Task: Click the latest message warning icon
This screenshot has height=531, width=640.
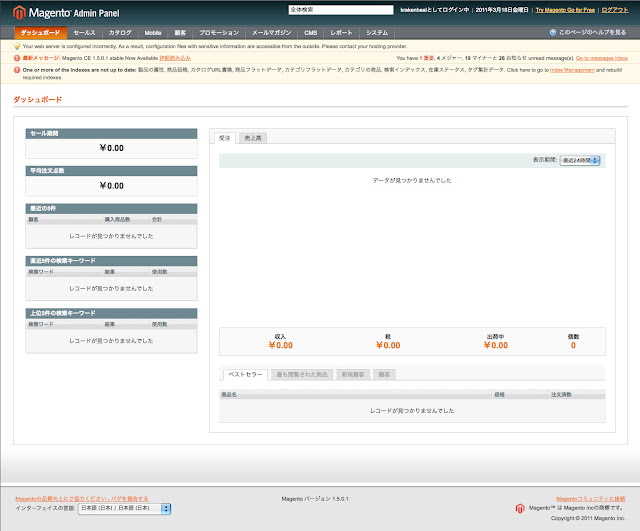Action: point(17,58)
